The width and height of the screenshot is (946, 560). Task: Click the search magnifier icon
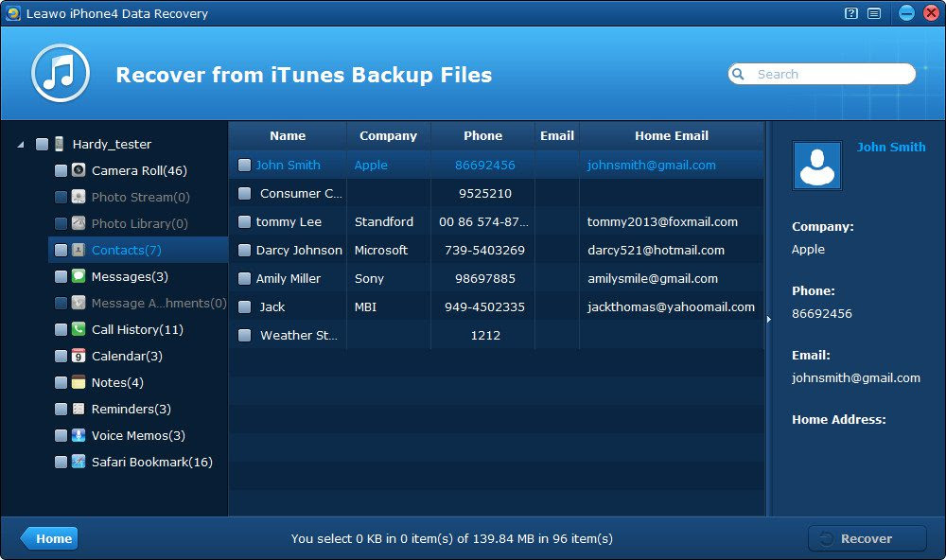pyautogui.click(x=738, y=74)
